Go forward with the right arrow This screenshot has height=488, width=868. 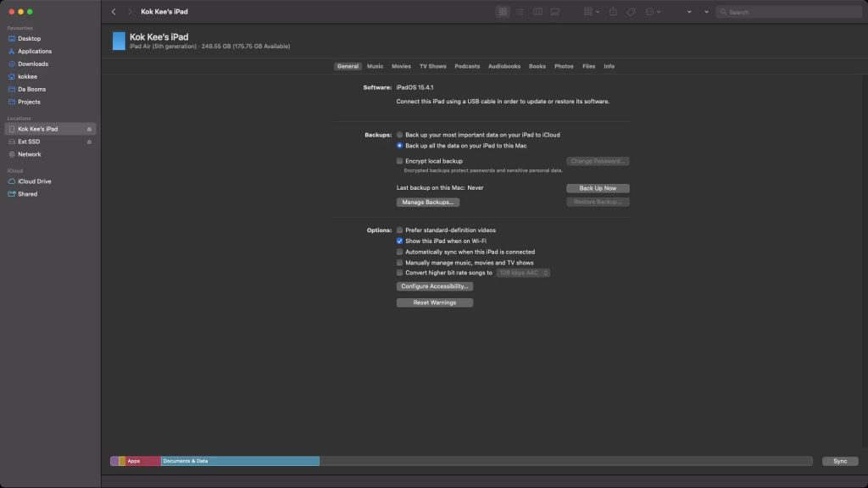130,12
